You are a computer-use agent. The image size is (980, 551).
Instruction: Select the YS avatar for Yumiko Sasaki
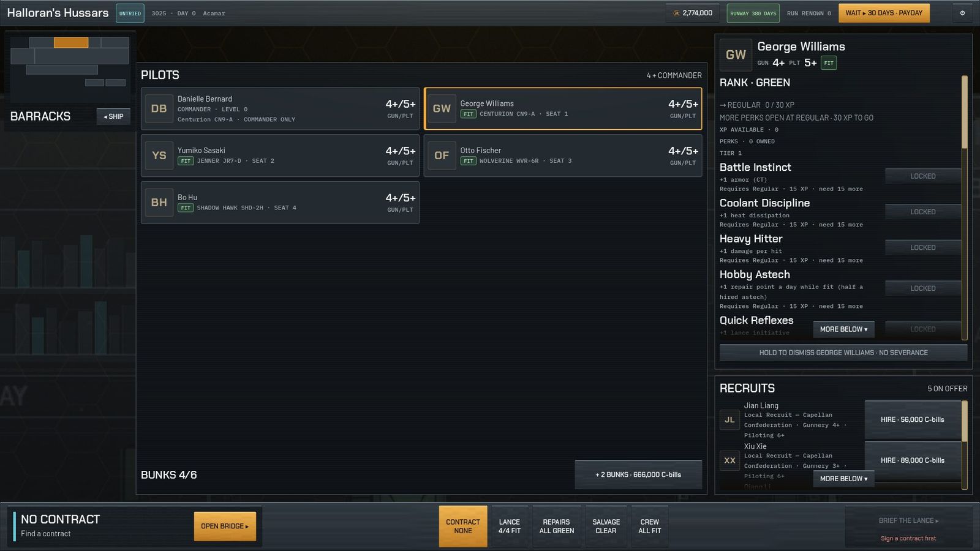(x=159, y=156)
